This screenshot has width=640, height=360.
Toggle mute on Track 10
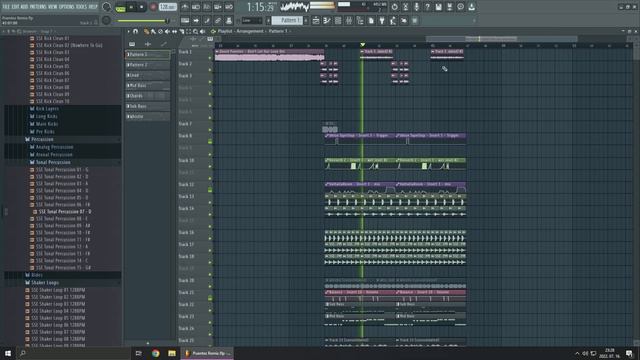tap(210, 166)
